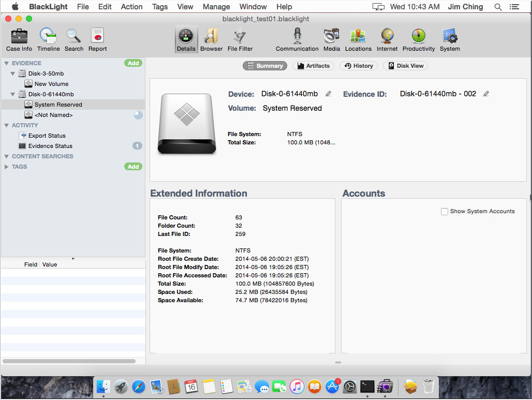This screenshot has width=532, height=400.
Task: Open Evidence Status in the sidebar
Action: pos(50,146)
